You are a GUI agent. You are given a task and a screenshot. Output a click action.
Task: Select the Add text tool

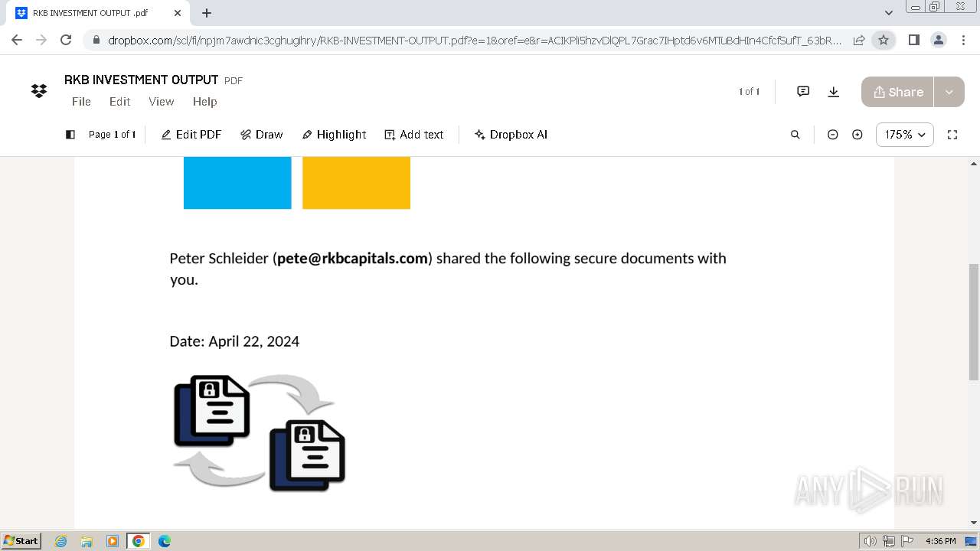pos(414,135)
